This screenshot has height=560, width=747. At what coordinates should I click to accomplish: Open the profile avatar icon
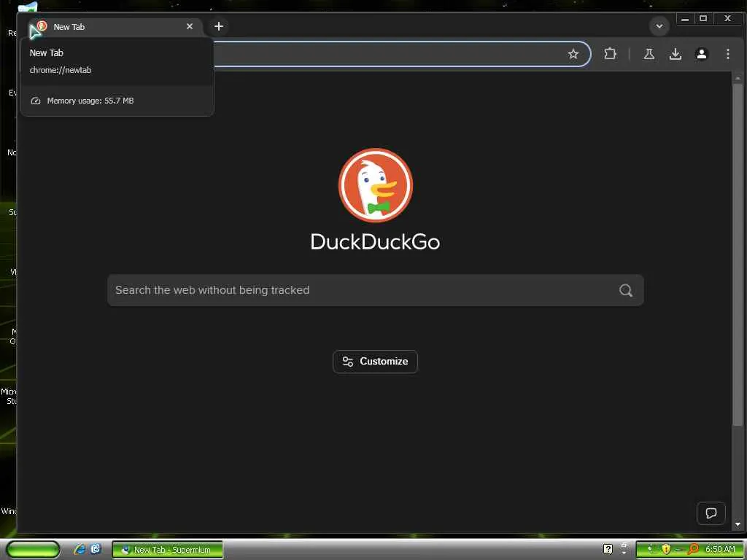[x=701, y=54]
